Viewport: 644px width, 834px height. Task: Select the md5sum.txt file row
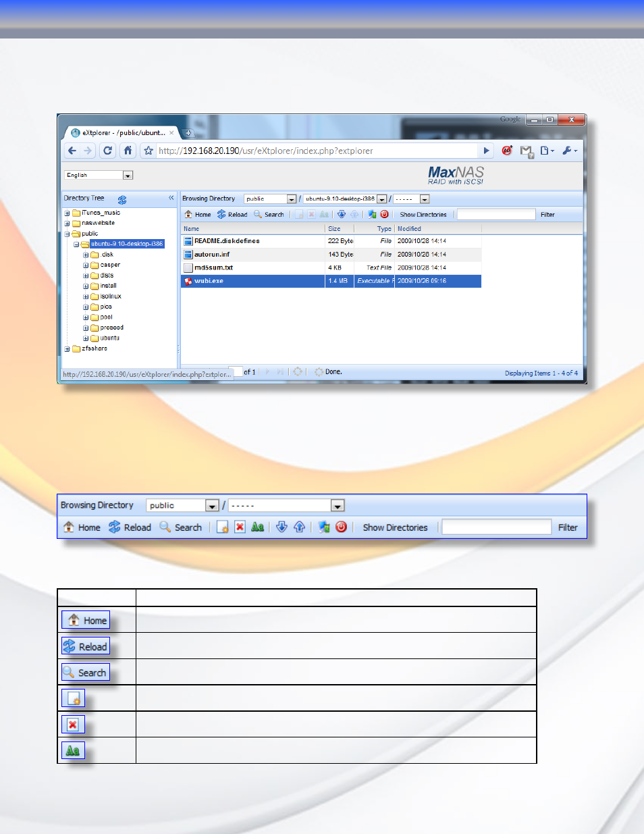pos(331,268)
